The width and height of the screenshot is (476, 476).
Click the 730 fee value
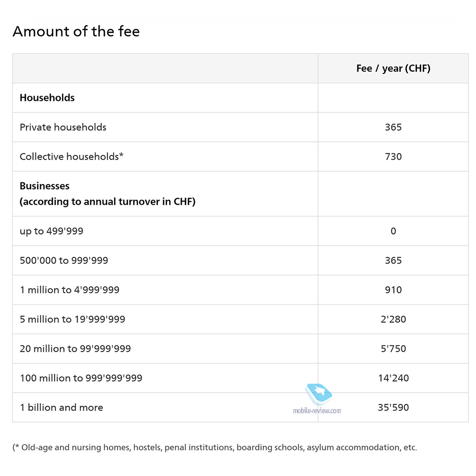(x=393, y=157)
